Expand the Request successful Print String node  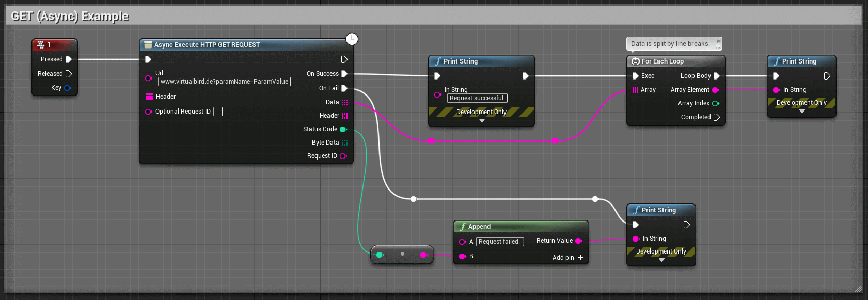pos(482,121)
